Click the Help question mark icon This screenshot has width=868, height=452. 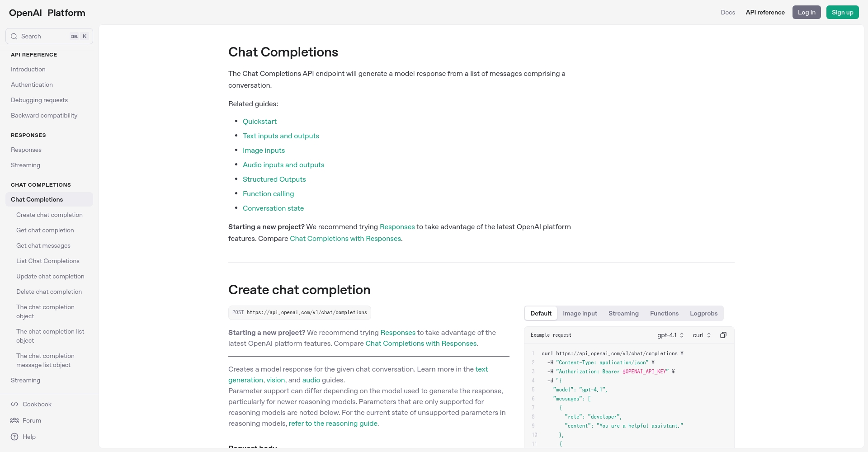(x=14, y=437)
